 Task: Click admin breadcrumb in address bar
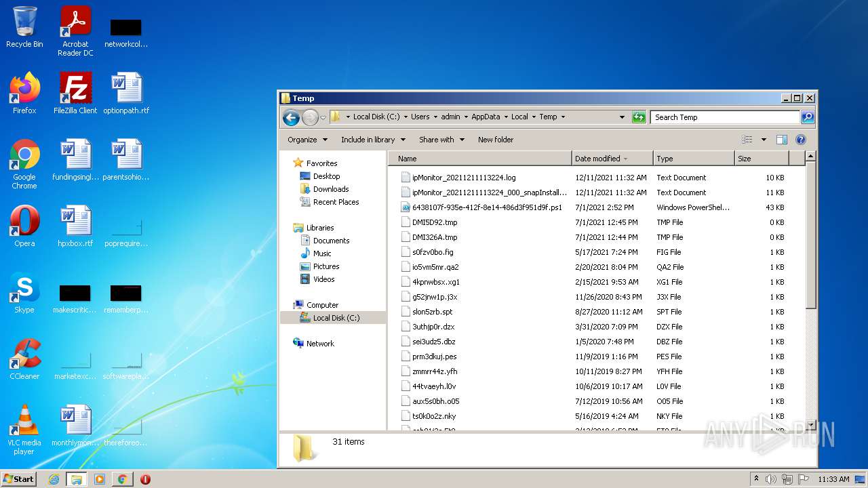(x=450, y=117)
